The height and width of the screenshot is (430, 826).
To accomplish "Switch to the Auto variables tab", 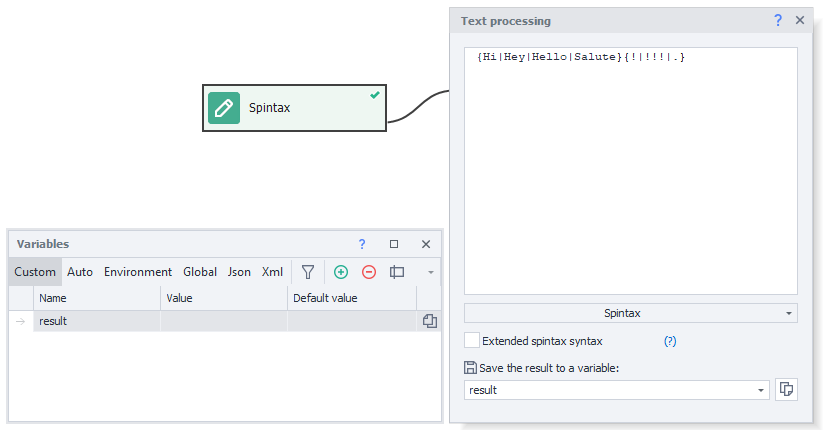I will pyautogui.click(x=80, y=272).
